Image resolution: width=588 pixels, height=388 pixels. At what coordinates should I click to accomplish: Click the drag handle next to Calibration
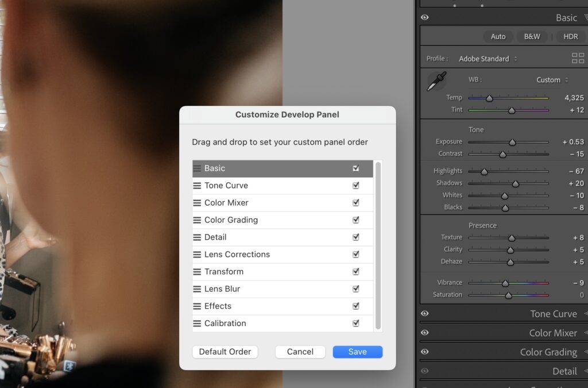pos(197,323)
